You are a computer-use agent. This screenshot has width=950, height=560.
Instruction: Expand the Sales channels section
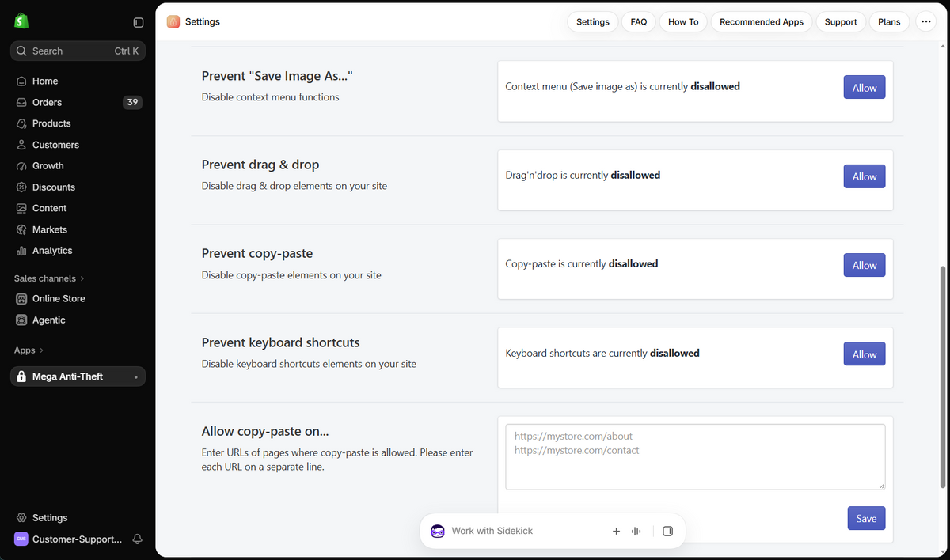click(x=49, y=278)
